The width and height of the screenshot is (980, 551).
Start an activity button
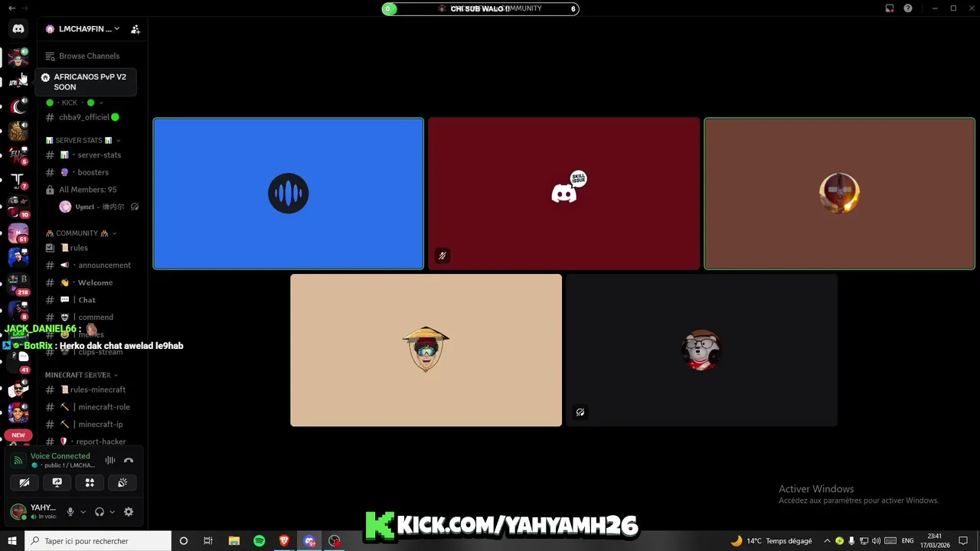click(x=90, y=483)
